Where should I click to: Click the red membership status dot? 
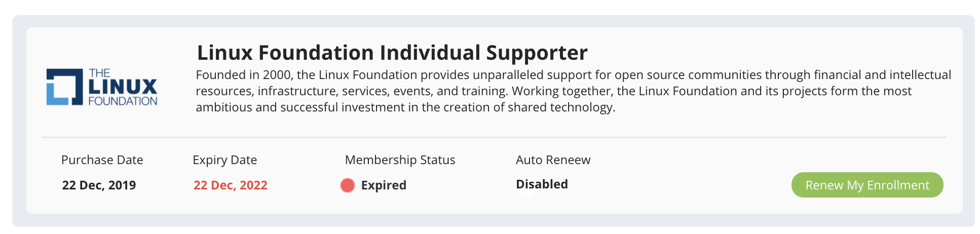coord(348,185)
